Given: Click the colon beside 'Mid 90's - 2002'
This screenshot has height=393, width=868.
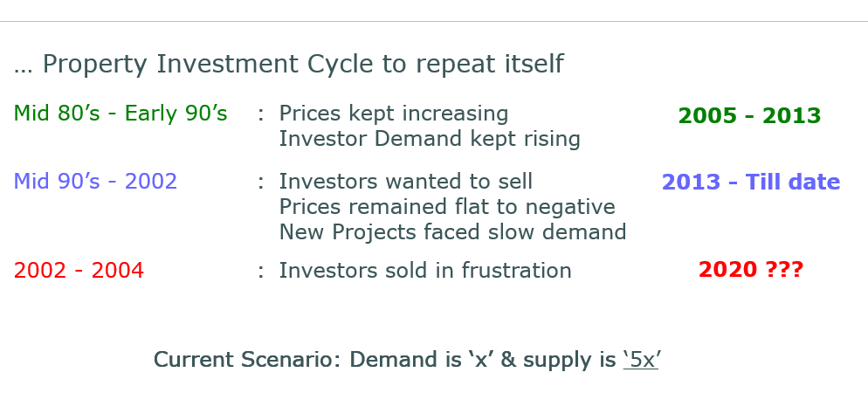Looking at the screenshot, I should click(261, 183).
